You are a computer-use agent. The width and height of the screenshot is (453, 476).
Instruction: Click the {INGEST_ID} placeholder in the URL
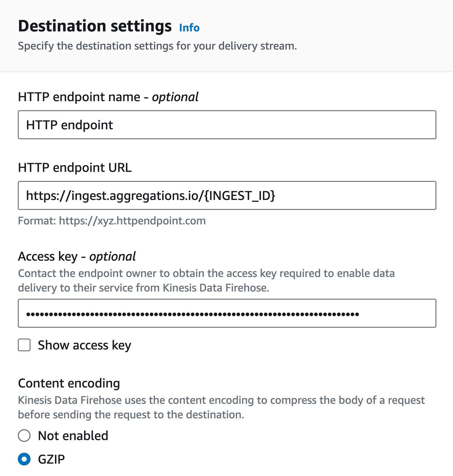click(240, 195)
